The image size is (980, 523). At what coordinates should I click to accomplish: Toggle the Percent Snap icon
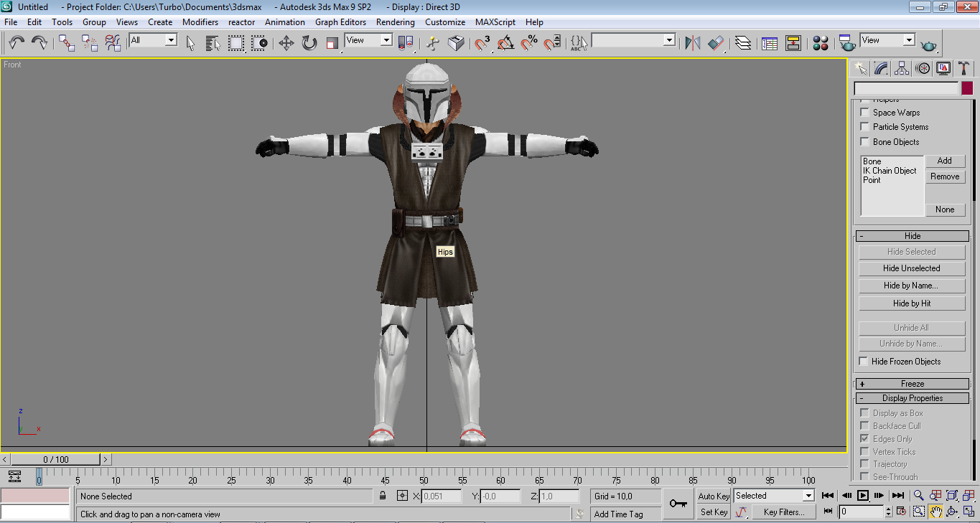[x=529, y=43]
